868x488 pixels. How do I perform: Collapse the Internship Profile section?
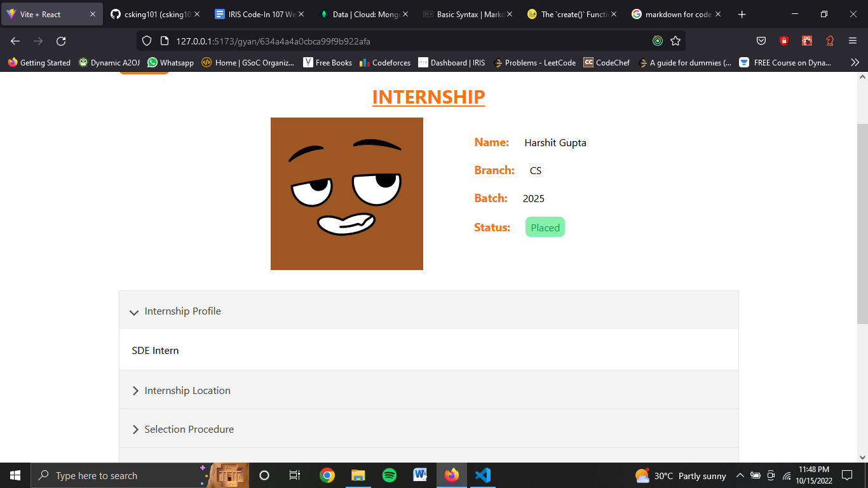click(429, 311)
